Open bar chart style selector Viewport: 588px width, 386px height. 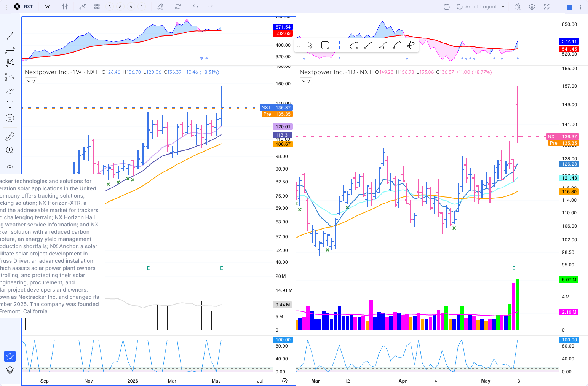65,6
